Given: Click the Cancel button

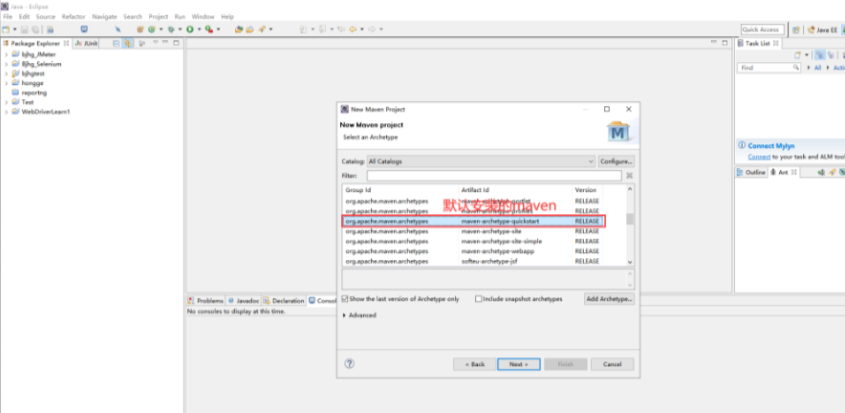Looking at the screenshot, I should (612, 364).
